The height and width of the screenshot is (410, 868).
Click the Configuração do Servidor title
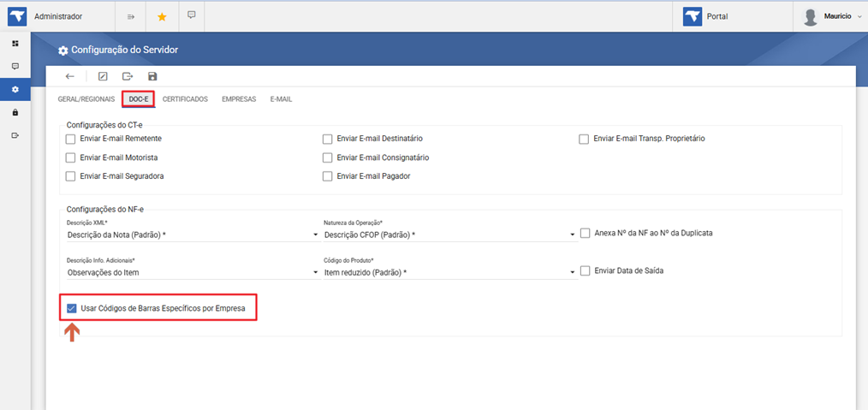(x=125, y=50)
